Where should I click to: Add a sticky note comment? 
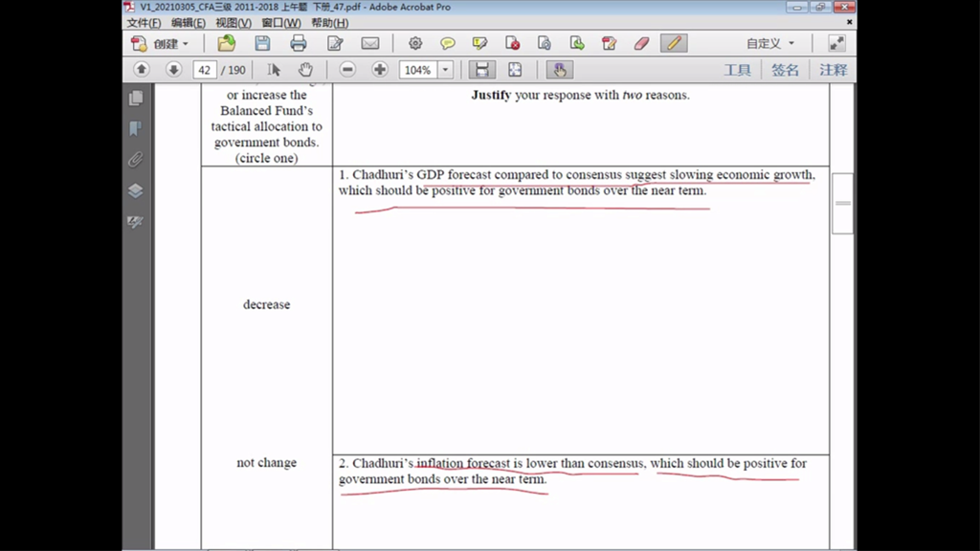pyautogui.click(x=447, y=43)
